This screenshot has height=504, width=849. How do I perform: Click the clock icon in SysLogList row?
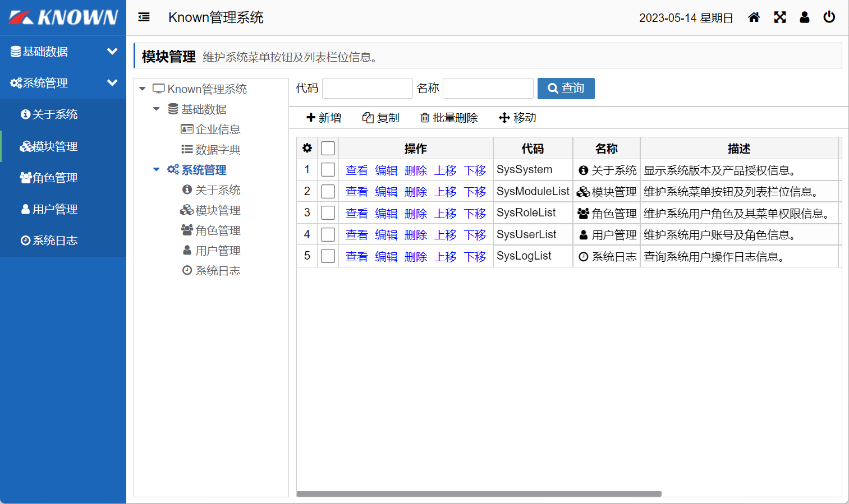584,257
